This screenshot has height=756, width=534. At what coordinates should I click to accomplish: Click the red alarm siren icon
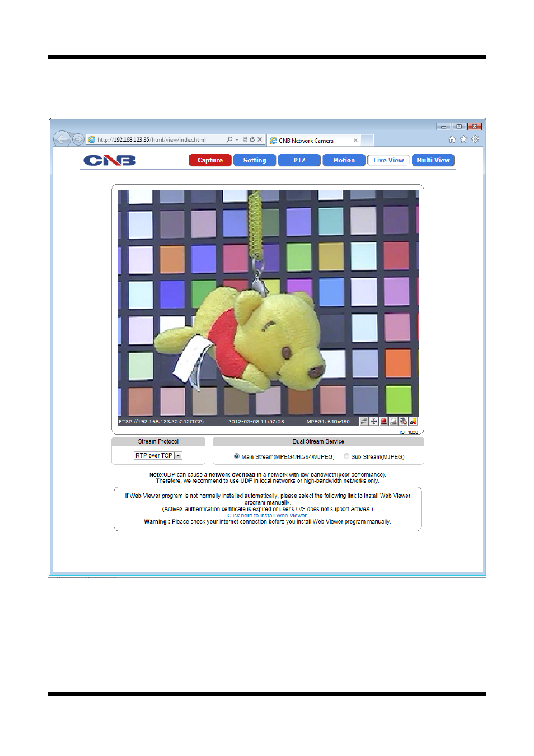tap(384, 421)
